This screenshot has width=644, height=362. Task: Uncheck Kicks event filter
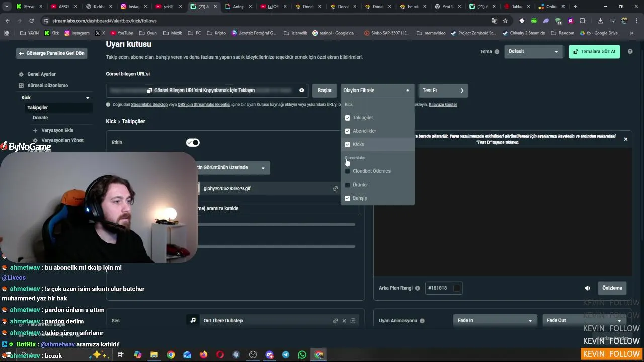(347, 145)
